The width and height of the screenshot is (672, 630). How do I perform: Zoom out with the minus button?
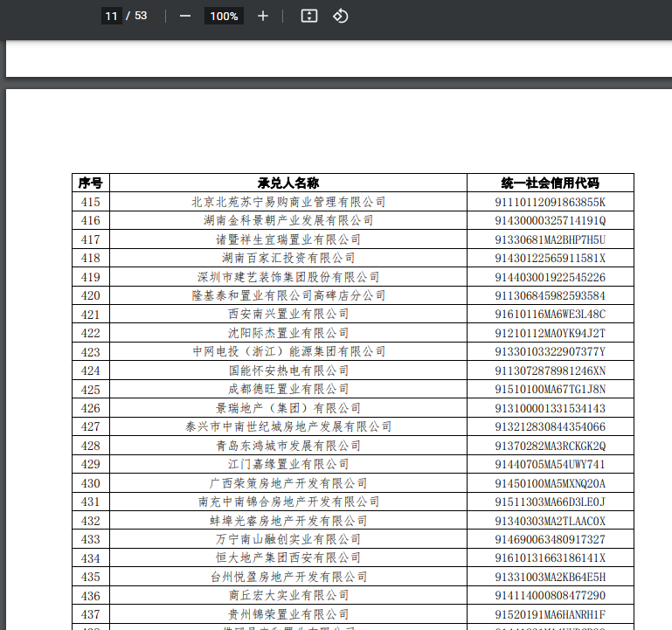(x=185, y=17)
